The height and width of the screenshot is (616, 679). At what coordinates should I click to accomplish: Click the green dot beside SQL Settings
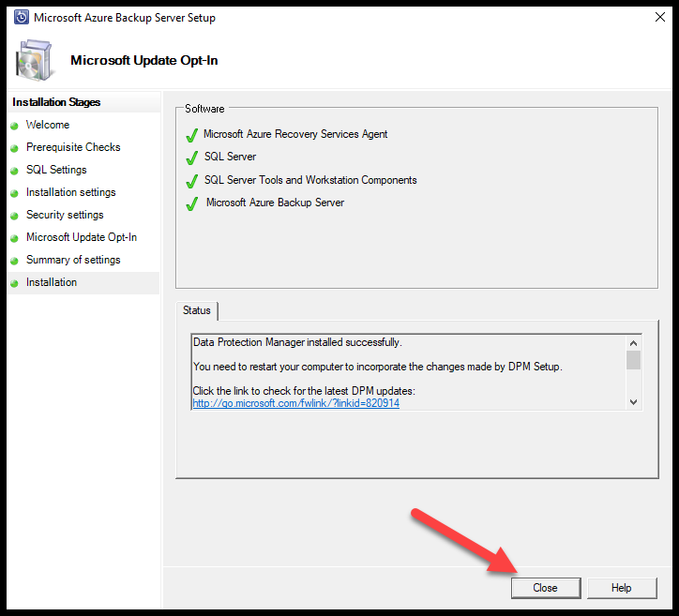[x=14, y=171]
